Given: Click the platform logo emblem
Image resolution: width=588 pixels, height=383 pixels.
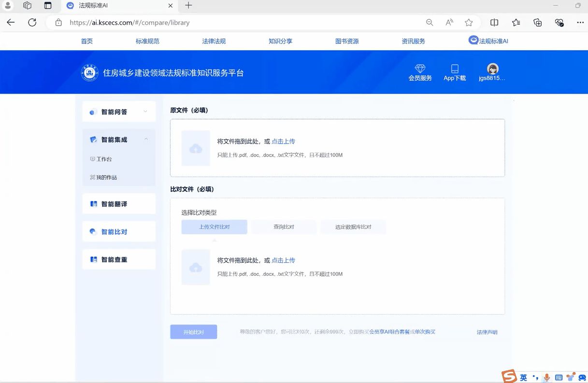Looking at the screenshot, I should coord(90,73).
